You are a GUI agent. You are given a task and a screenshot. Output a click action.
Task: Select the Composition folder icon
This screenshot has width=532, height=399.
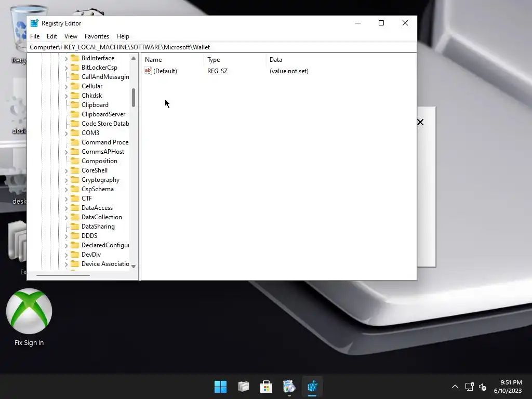click(x=75, y=161)
